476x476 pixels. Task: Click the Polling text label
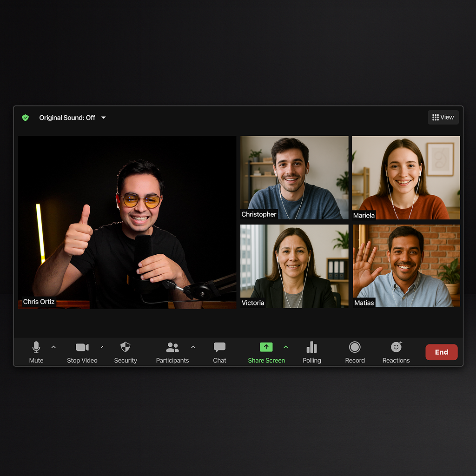click(312, 361)
